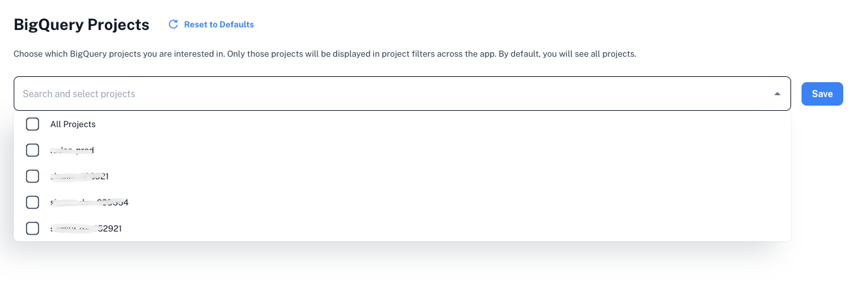The width and height of the screenshot is (868, 283).
Task: Check the All Projects checkbox
Action: 33,124
